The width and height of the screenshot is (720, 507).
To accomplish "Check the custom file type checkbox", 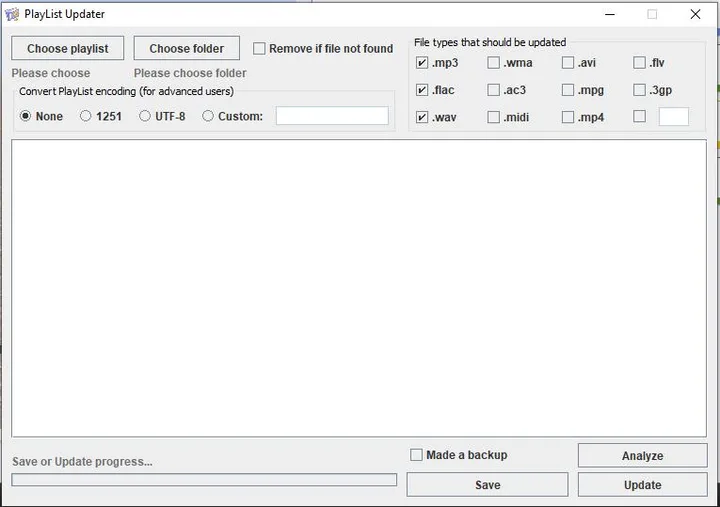I will coord(639,116).
